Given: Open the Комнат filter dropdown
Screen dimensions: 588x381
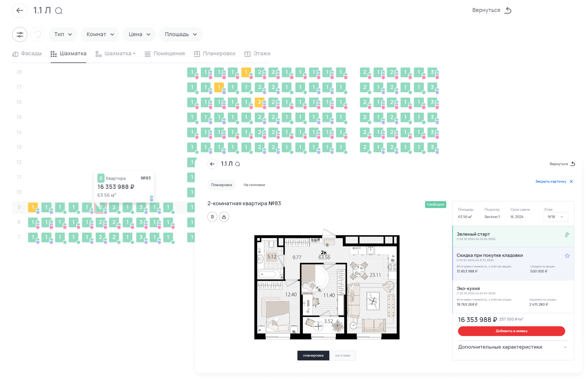Looking at the screenshot, I should (x=100, y=34).
